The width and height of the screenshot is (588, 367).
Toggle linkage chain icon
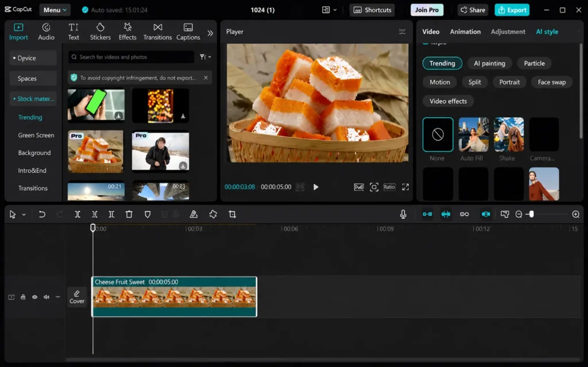pos(464,214)
